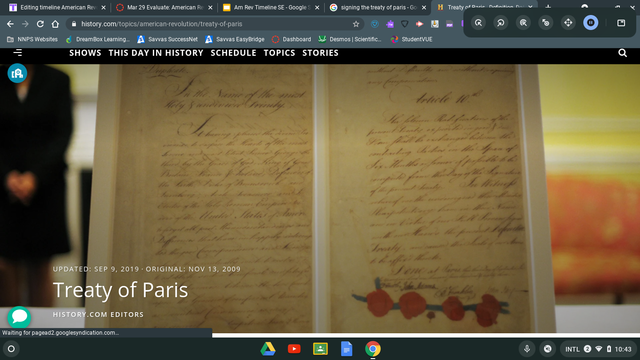Open Savvas EasyBridge bookmark
The width and height of the screenshot is (640, 360).
coord(235,39)
